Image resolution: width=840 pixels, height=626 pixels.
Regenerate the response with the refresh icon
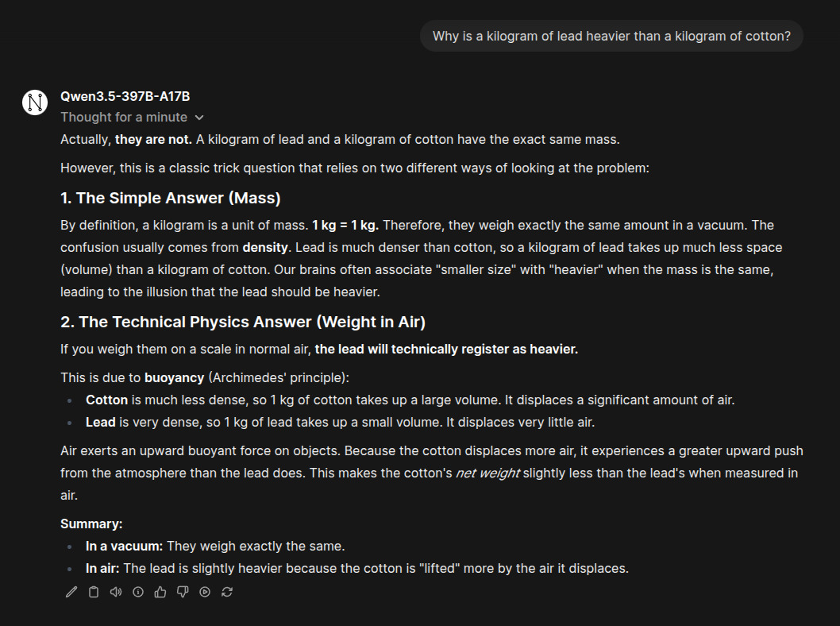click(x=227, y=592)
